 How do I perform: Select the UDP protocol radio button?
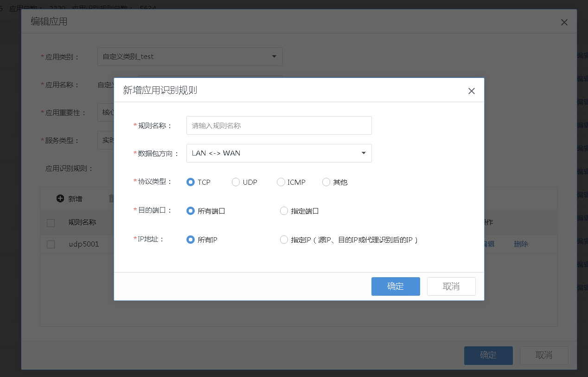pos(236,182)
